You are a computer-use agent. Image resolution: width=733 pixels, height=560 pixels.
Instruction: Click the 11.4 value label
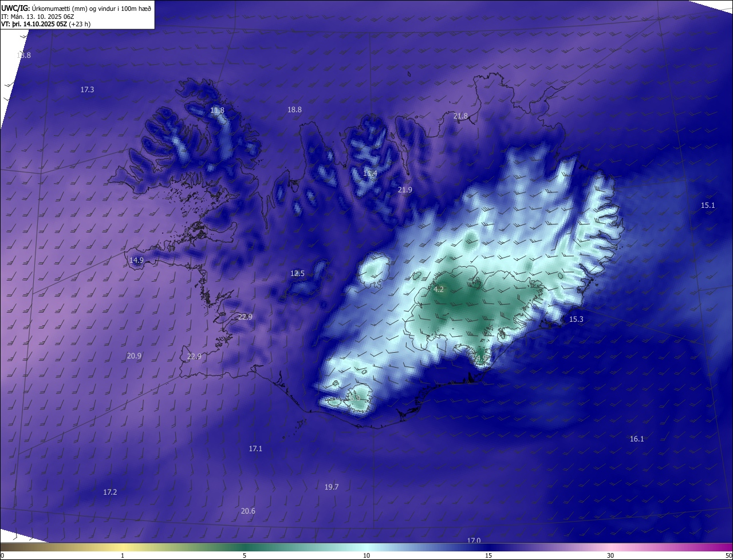pyautogui.click(x=370, y=173)
